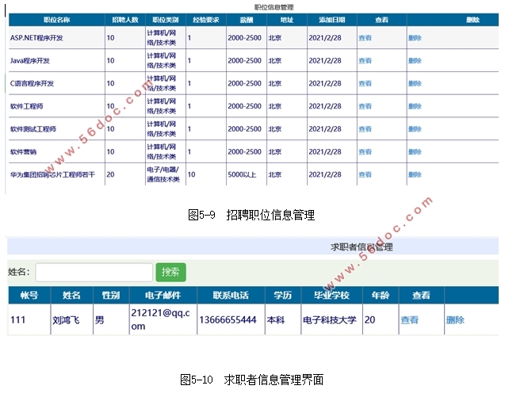The width and height of the screenshot is (505, 420).
Task: Select the 华为集团招聘芯片工程师若干 cell
Action: [57, 175]
